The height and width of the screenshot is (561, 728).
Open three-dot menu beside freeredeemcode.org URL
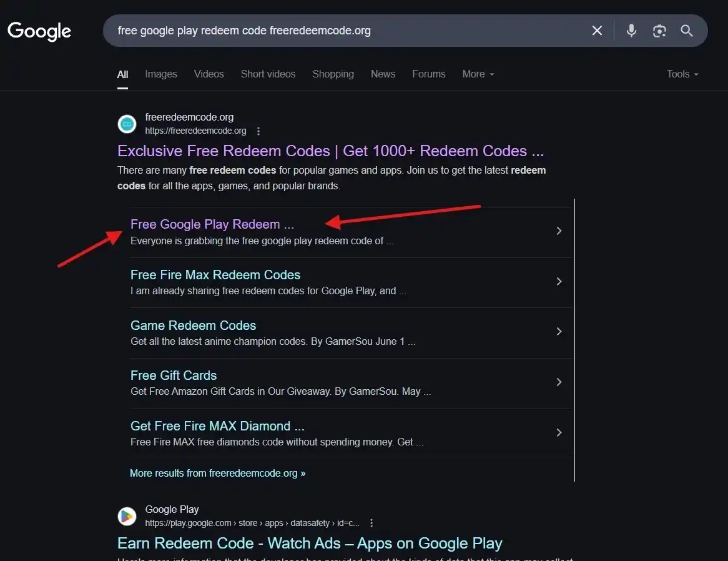tap(258, 131)
